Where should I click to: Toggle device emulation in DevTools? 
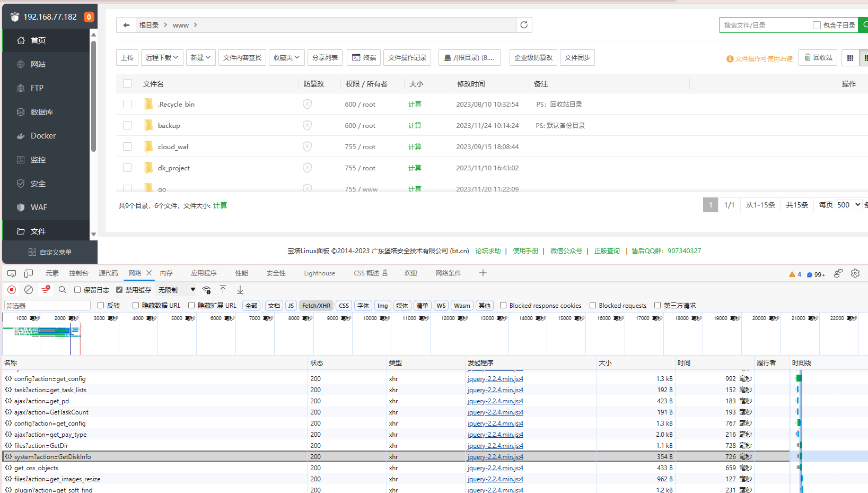29,273
